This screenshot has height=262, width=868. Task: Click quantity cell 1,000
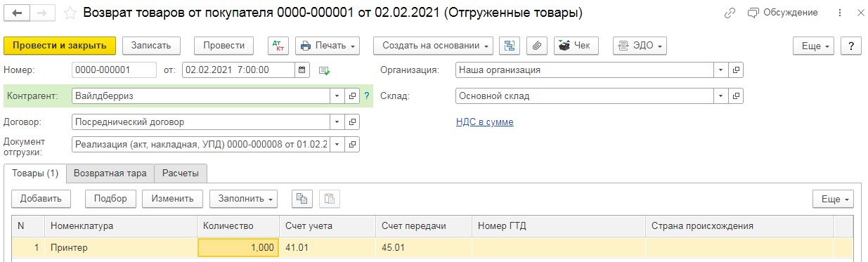[238, 248]
